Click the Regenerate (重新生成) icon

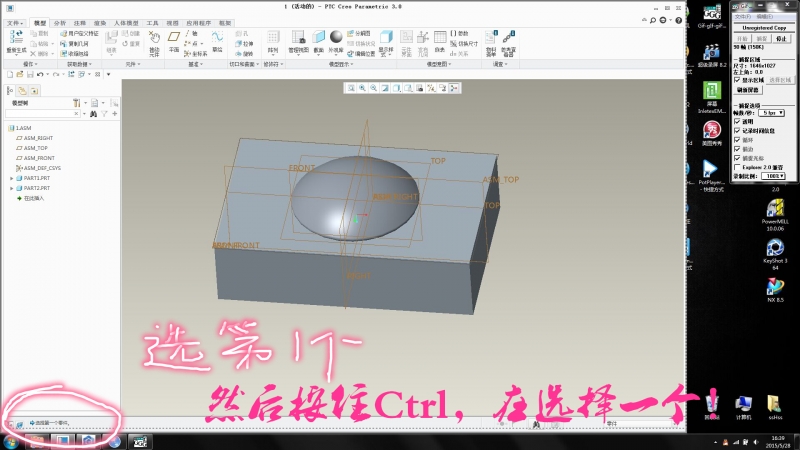(x=16, y=37)
